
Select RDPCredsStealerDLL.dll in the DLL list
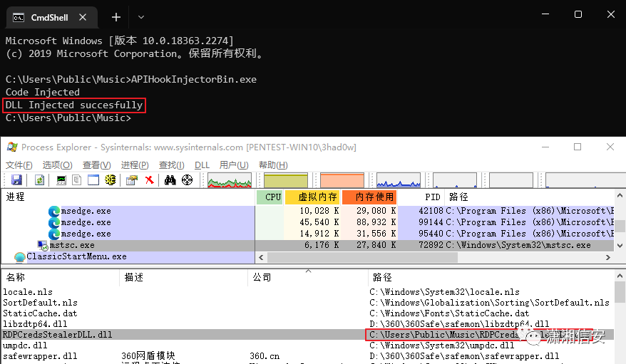307,335
